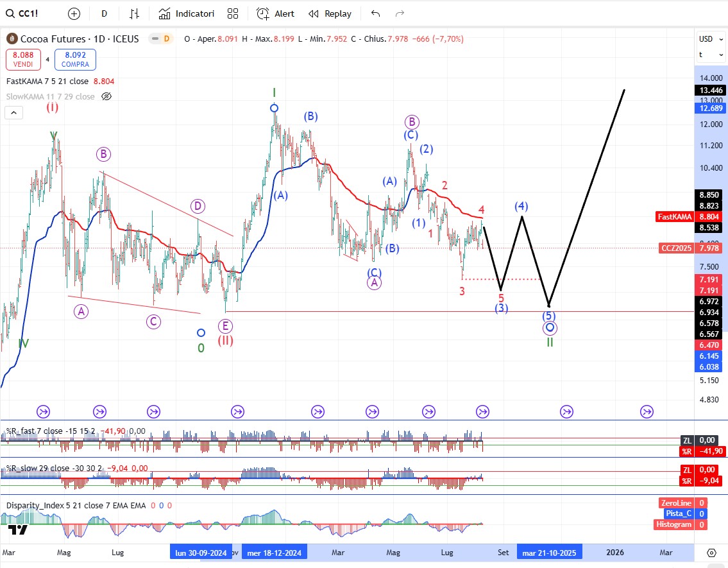Viewport: 728px width, 568px height.
Task: Open chart settings gear at bottom right
Action: pos(711,553)
